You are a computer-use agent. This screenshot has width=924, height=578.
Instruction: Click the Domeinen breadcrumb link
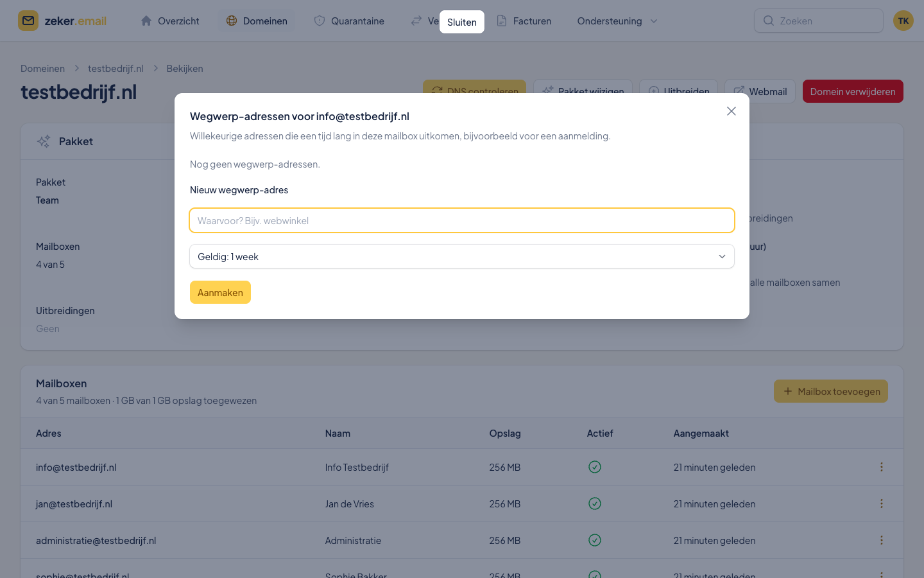click(x=42, y=69)
